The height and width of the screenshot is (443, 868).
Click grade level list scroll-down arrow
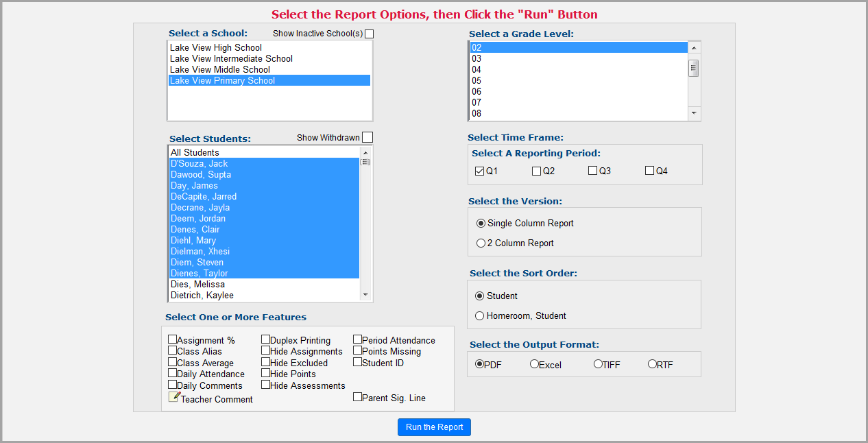pos(694,113)
